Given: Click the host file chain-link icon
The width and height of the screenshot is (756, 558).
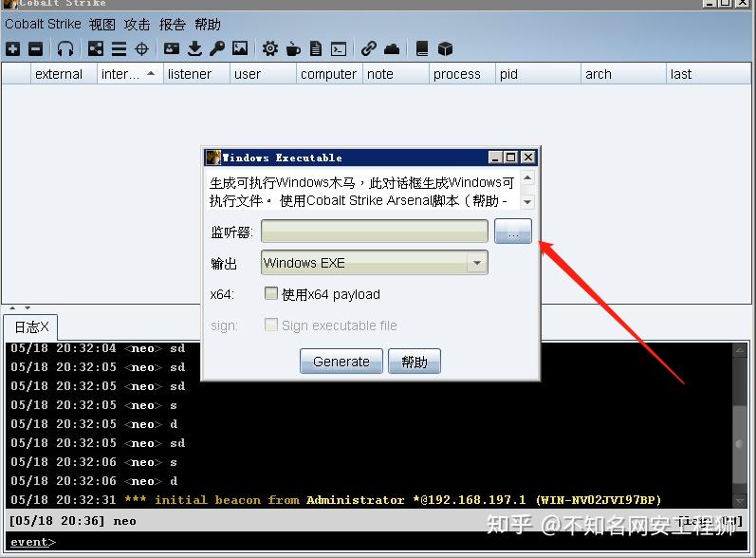Looking at the screenshot, I should (x=369, y=48).
